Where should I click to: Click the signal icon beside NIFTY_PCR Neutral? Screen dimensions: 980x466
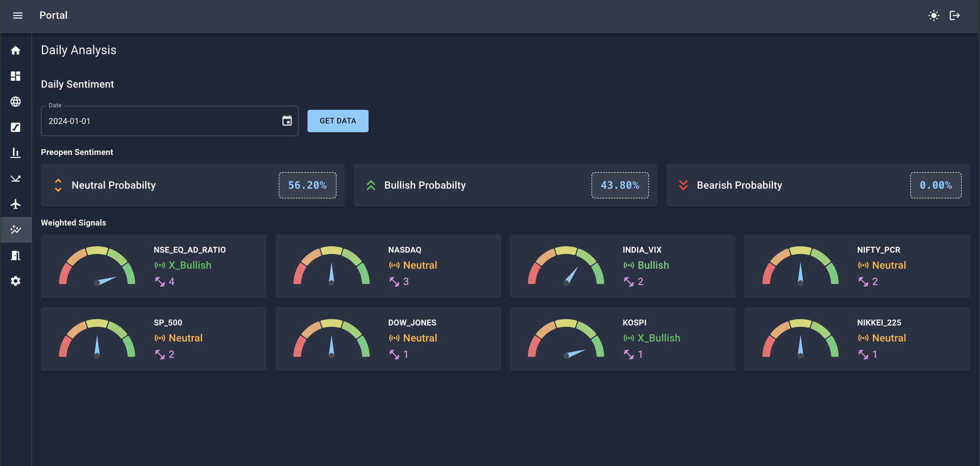click(x=863, y=265)
